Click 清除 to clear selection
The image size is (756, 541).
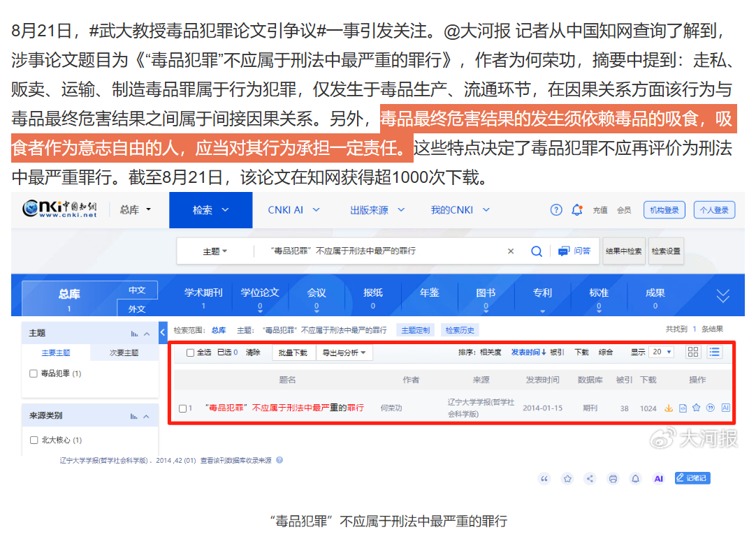click(253, 352)
